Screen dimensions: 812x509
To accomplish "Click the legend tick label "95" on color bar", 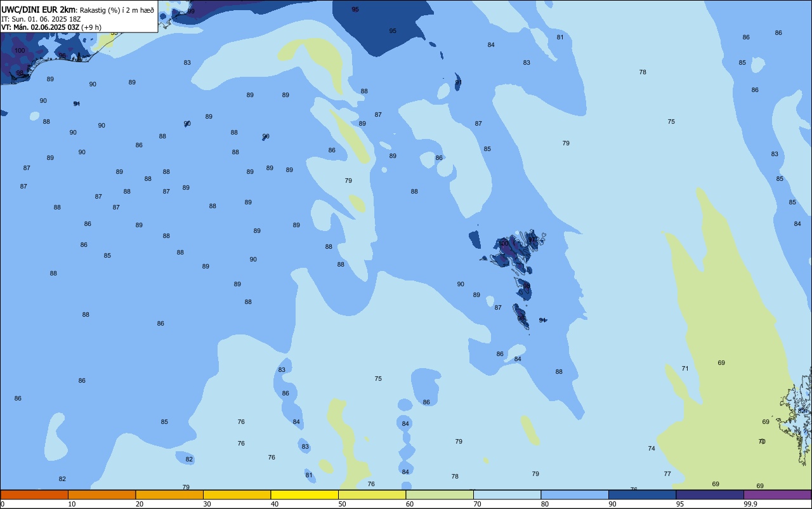I will [x=680, y=504].
